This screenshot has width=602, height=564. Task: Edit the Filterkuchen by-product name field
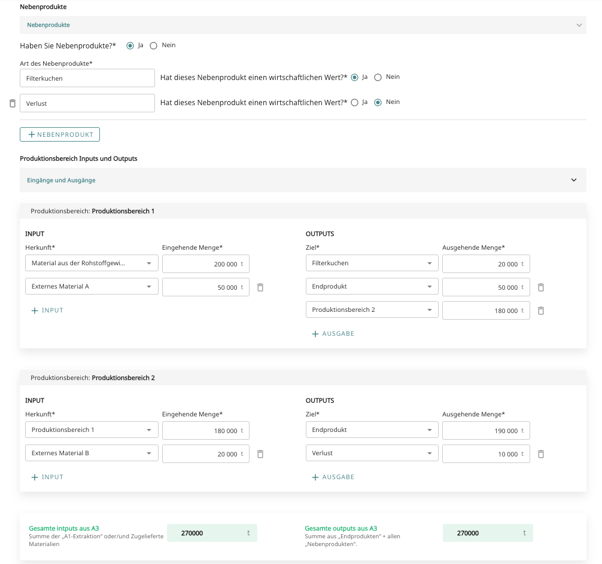87,78
